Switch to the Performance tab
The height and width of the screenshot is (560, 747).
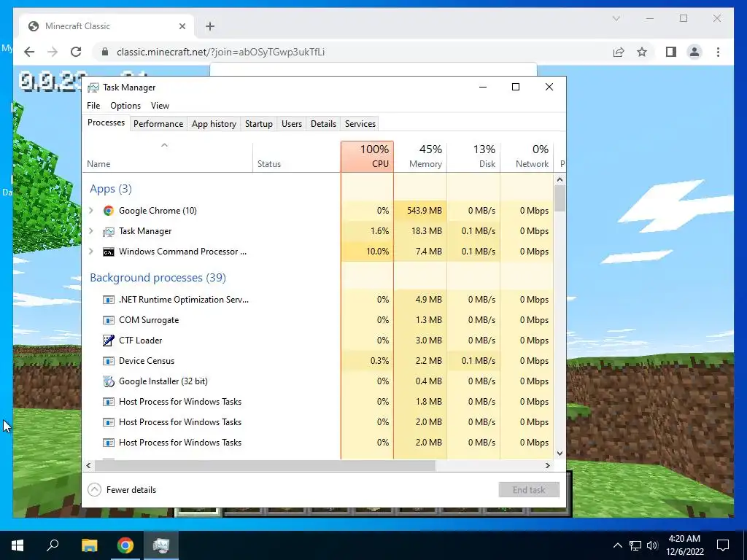[158, 124]
